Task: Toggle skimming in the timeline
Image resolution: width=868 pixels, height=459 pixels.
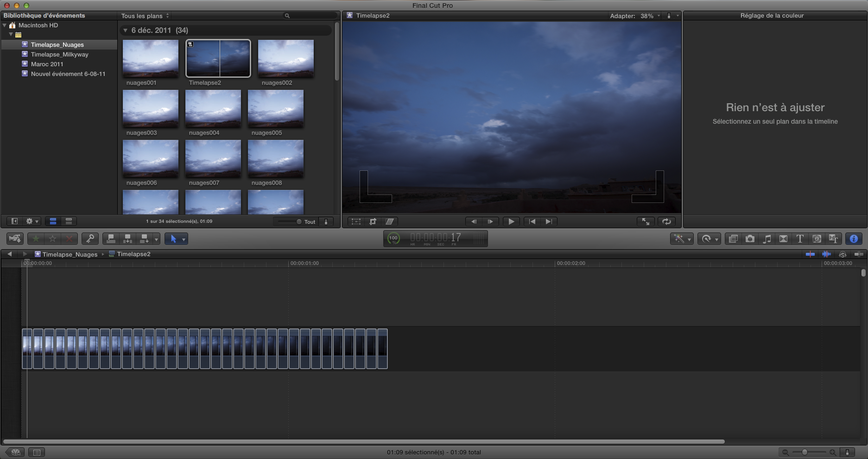Action: 810,254
